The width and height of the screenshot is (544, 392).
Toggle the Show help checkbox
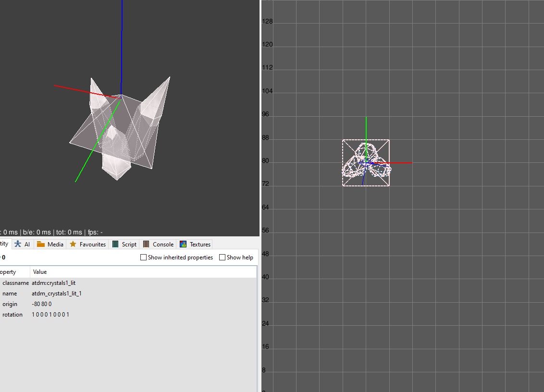tap(222, 257)
